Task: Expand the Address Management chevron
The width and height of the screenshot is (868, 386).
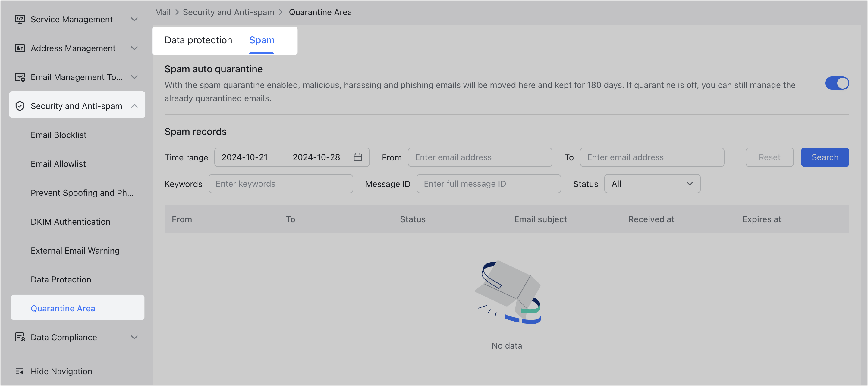Action: (x=134, y=48)
